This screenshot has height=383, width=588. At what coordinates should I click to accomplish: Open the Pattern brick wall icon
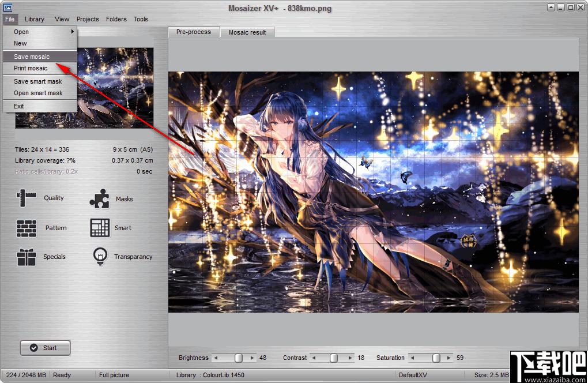coord(27,228)
